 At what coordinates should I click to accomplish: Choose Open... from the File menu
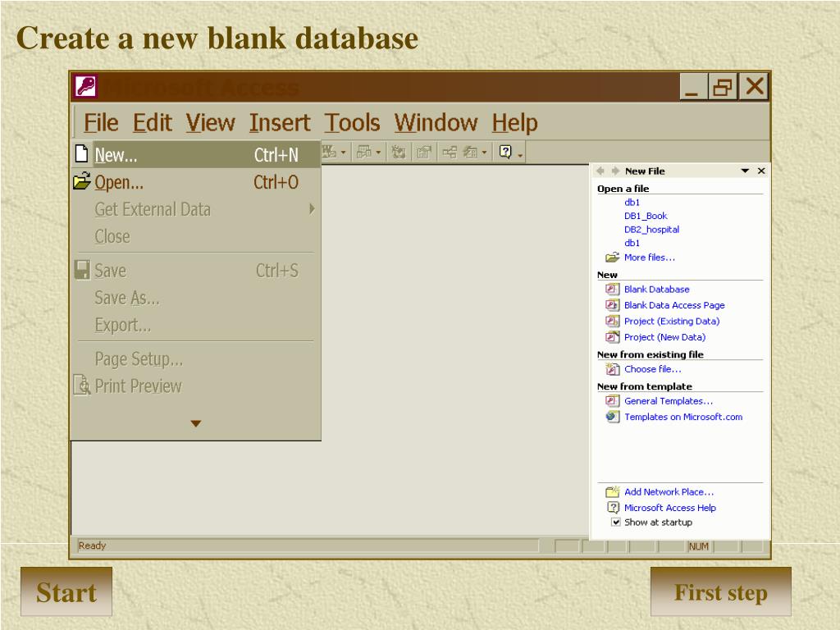pyautogui.click(x=196, y=182)
